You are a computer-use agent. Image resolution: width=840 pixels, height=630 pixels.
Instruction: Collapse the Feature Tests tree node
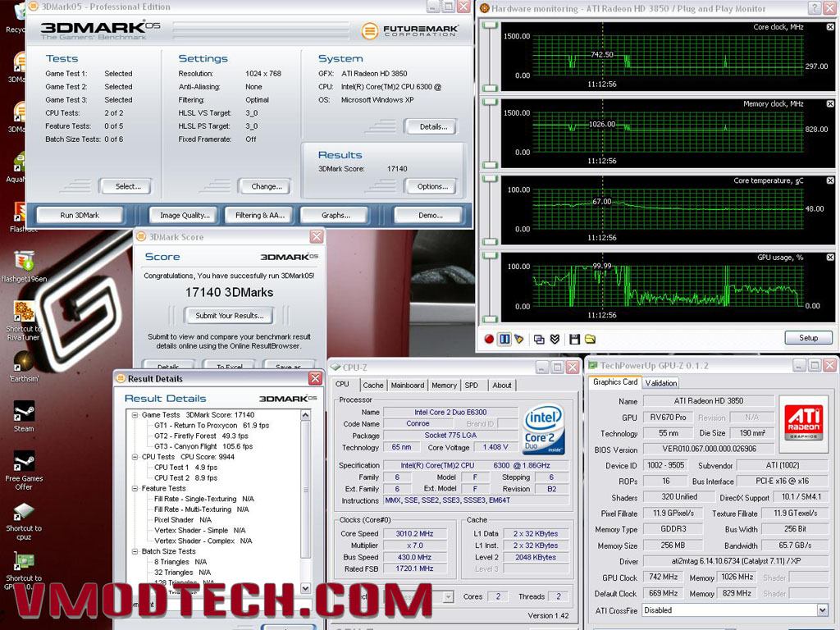coord(135,489)
